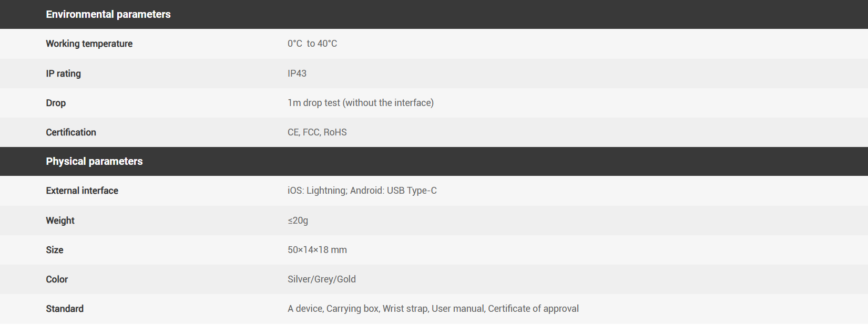Select the External interface label
The height and width of the screenshot is (326, 868).
tap(82, 191)
